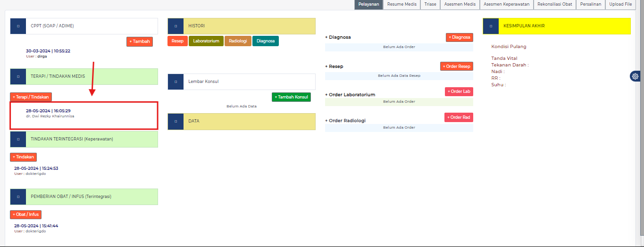The height and width of the screenshot is (247, 644).
Task: Click the square icon beside KESIMPULAN AKHIR
Action: coord(491,26)
